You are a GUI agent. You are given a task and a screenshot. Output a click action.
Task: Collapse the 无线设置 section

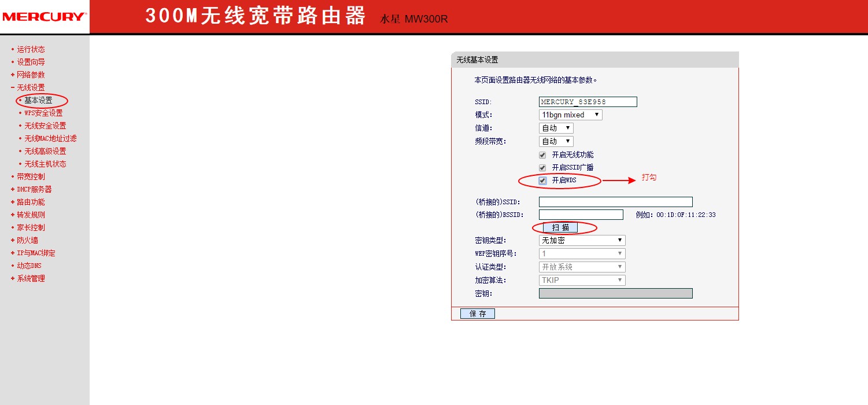click(x=30, y=87)
